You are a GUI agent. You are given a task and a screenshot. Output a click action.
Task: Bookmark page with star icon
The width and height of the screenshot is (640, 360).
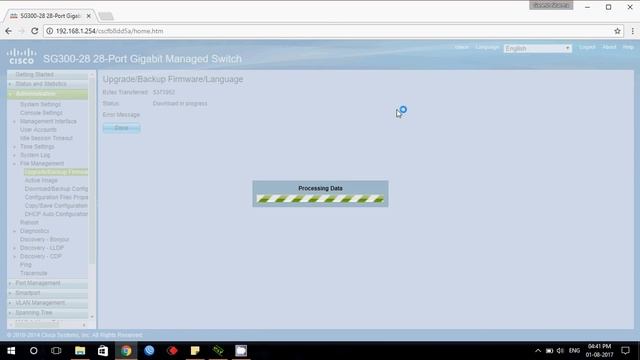[x=617, y=31]
